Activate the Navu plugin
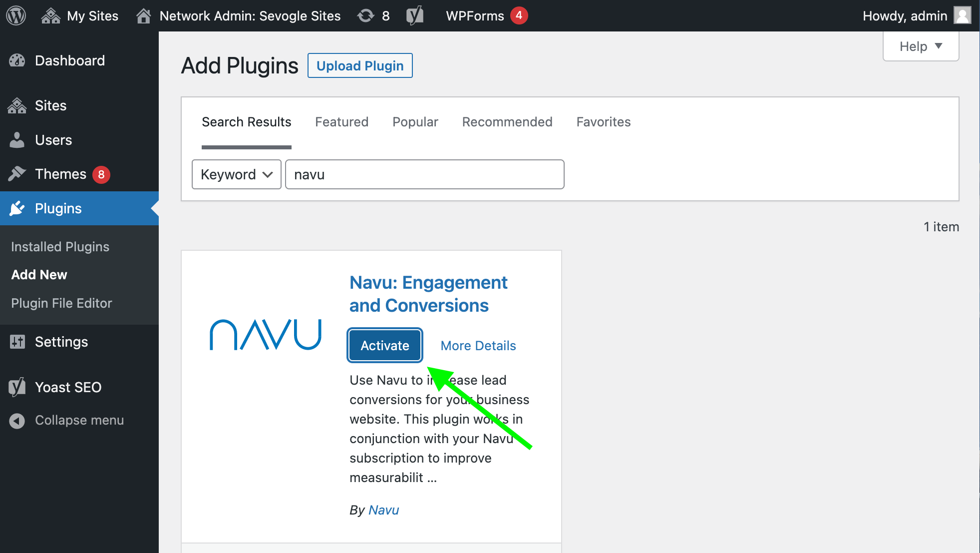The image size is (980, 553). 384,345
